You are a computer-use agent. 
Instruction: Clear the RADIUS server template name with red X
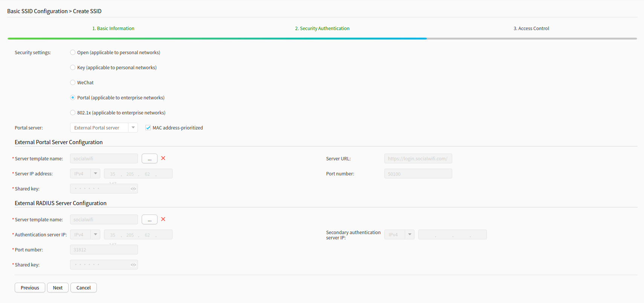coord(163,219)
